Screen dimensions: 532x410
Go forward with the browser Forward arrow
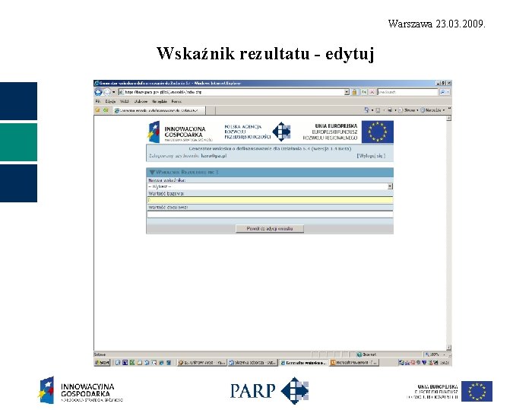(x=107, y=92)
